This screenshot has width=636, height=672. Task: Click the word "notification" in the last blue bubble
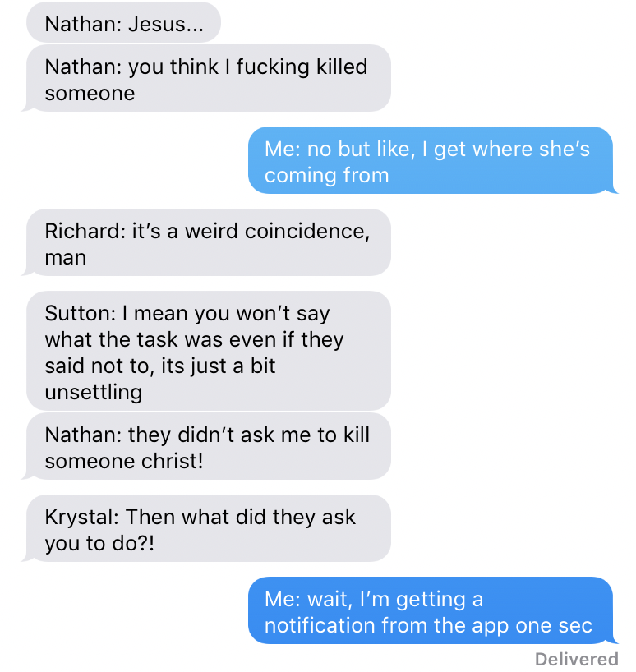click(320, 625)
